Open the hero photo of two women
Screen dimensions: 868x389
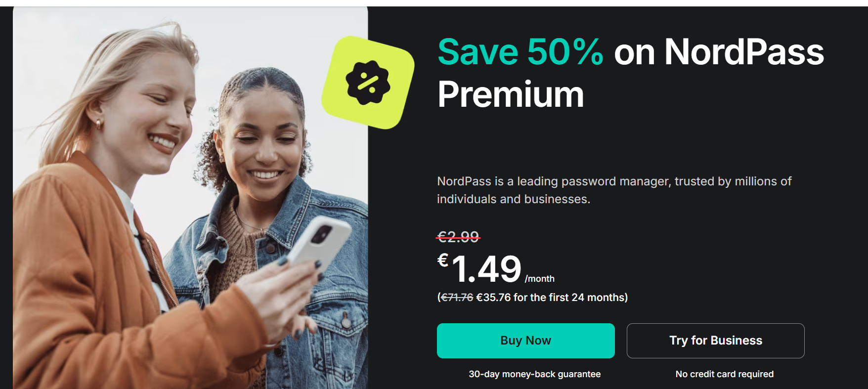coord(190,198)
